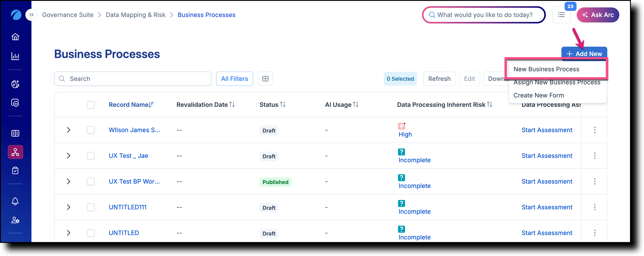This screenshot has width=644, height=256.
Task: Expand sidebar with double chevron button
Action: coord(31,15)
